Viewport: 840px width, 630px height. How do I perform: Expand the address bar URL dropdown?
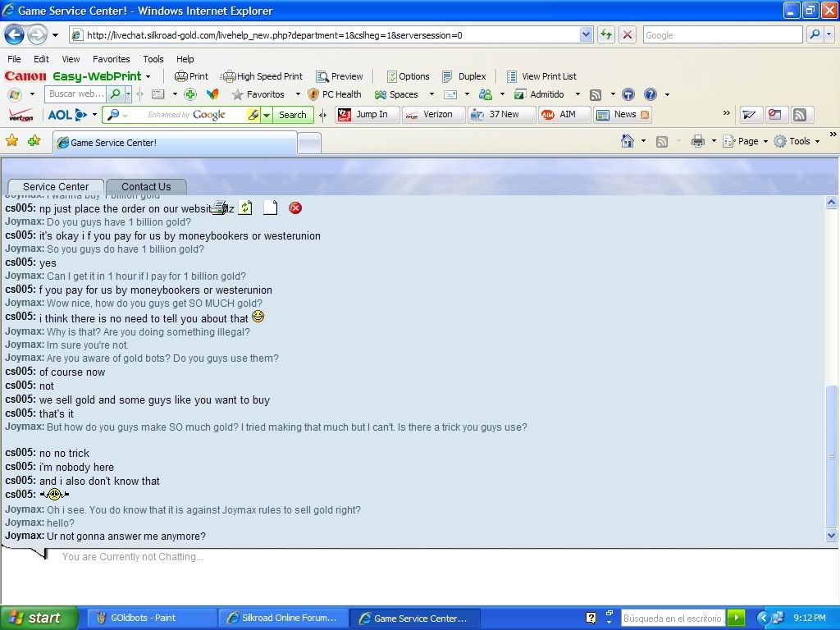(586, 34)
